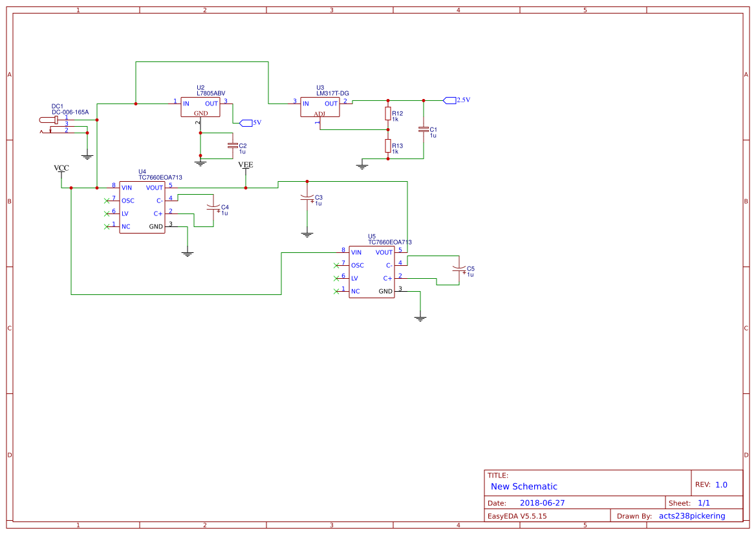This screenshot has height=535, width=756.
Task: Click capacitor C3 symbol
Action: coord(307,197)
